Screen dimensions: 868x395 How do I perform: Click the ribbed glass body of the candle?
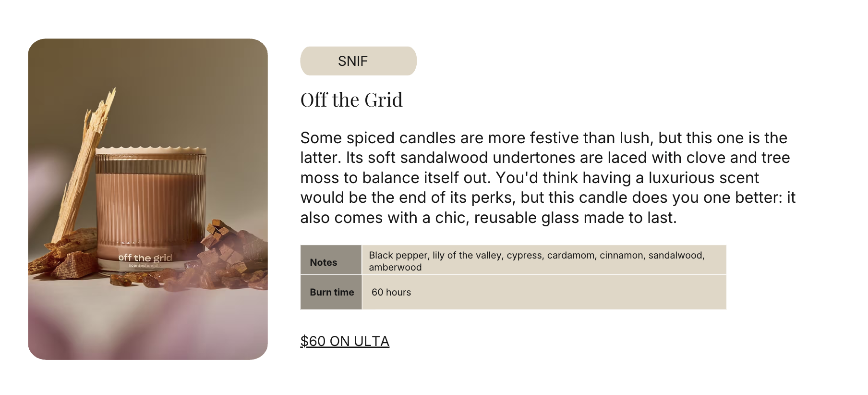coord(151,207)
